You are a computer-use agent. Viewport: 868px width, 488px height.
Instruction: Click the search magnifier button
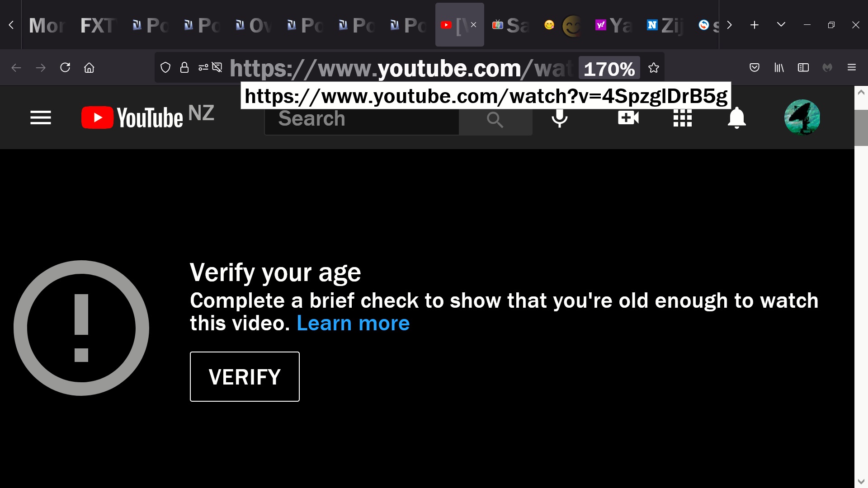point(495,120)
